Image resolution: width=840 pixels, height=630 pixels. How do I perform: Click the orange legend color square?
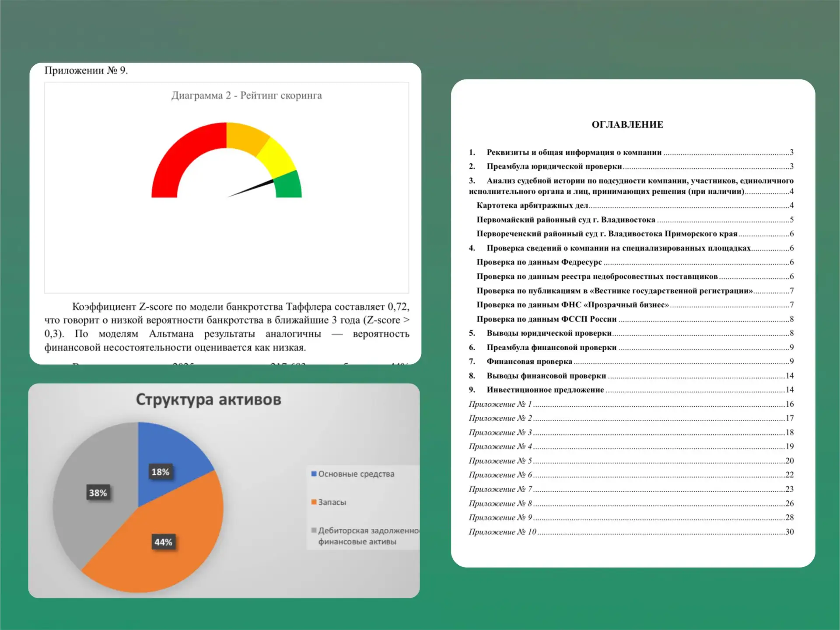(314, 502)
